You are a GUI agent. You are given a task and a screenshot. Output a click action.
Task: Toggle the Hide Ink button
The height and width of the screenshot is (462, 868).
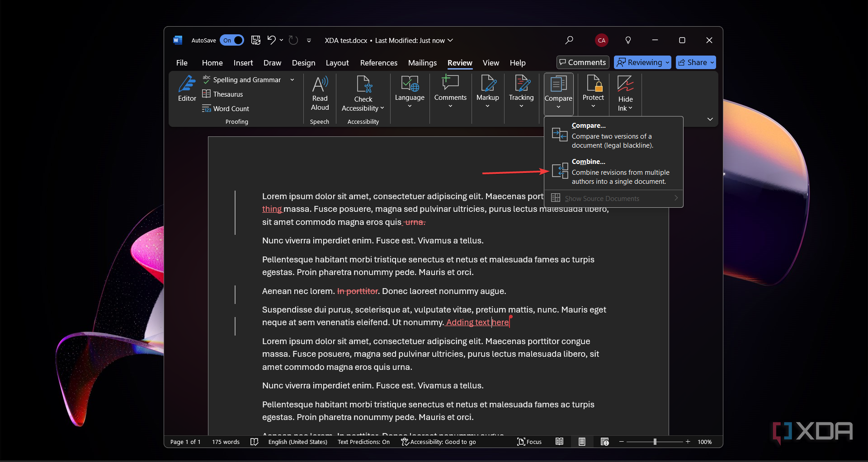coord(625,93)
